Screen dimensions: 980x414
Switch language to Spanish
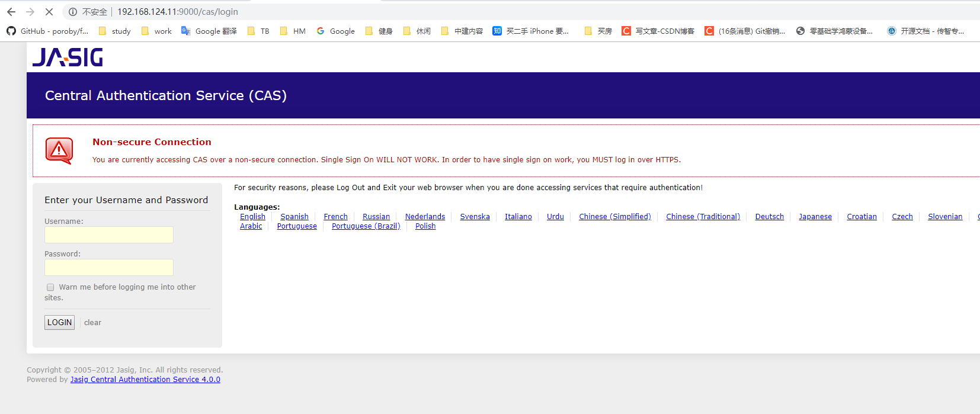pos(294,217)
